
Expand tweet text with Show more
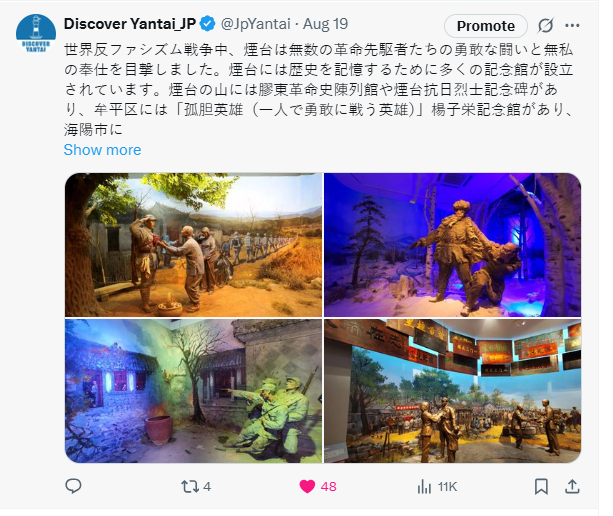pos(102,150)
